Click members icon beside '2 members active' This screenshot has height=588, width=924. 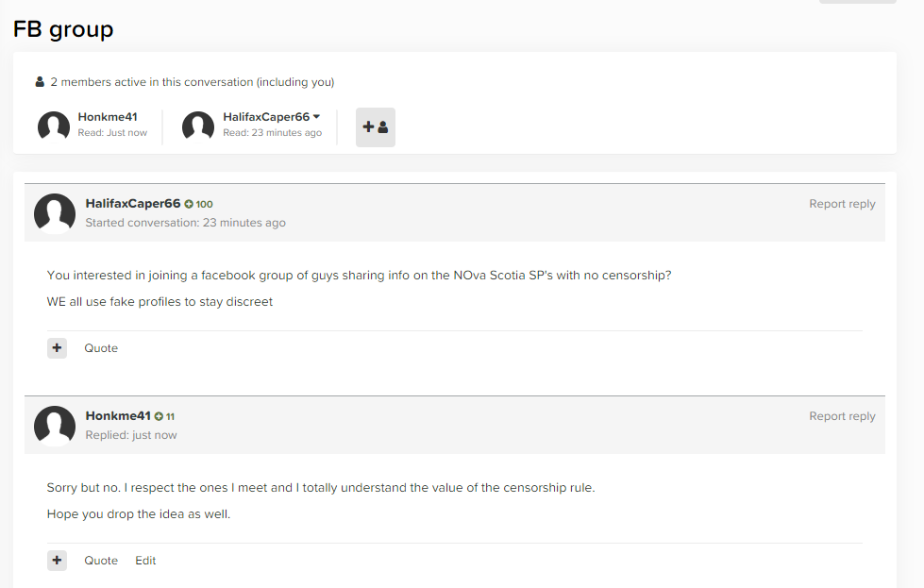(40, 82)
